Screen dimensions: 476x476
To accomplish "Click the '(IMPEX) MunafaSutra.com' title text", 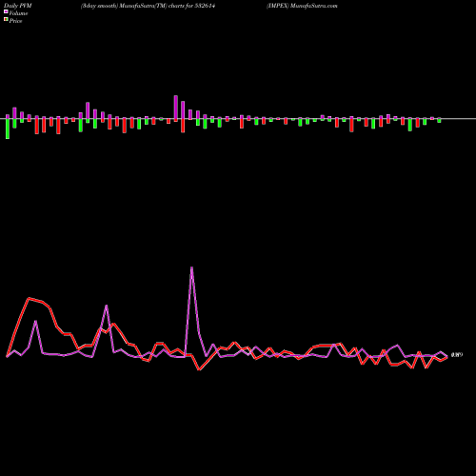I will [302, 6].
